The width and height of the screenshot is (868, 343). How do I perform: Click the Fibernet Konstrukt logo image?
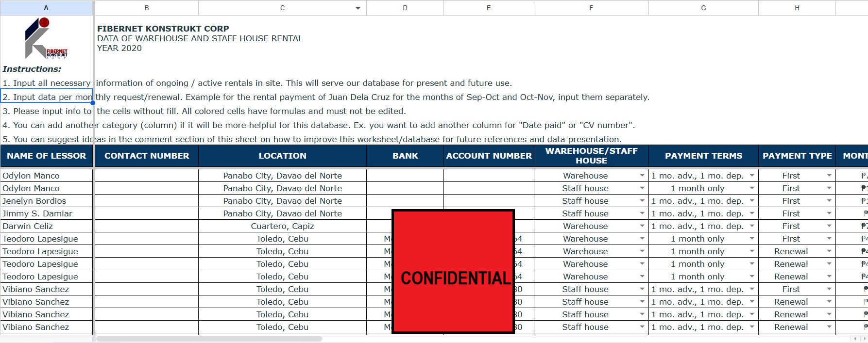[x=46, y=38]
